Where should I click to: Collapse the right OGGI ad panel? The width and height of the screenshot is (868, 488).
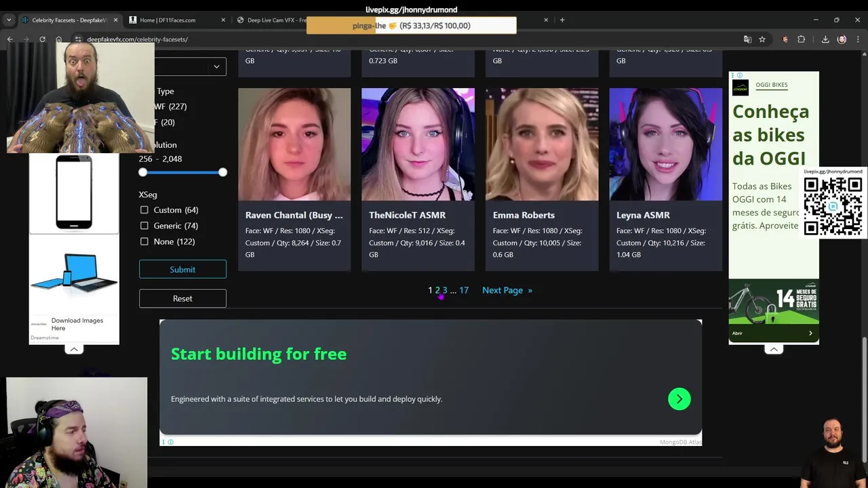pos(774,349)
